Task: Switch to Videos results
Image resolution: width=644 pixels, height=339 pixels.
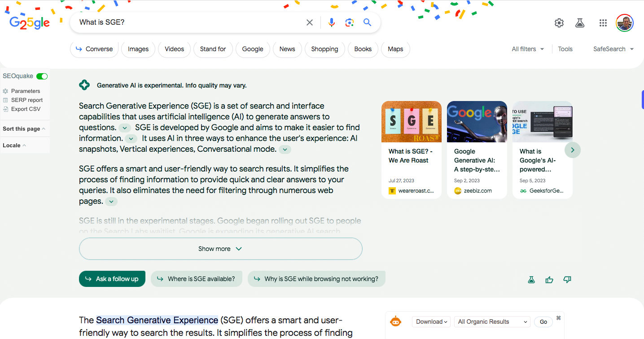Action: coord(175,49)
